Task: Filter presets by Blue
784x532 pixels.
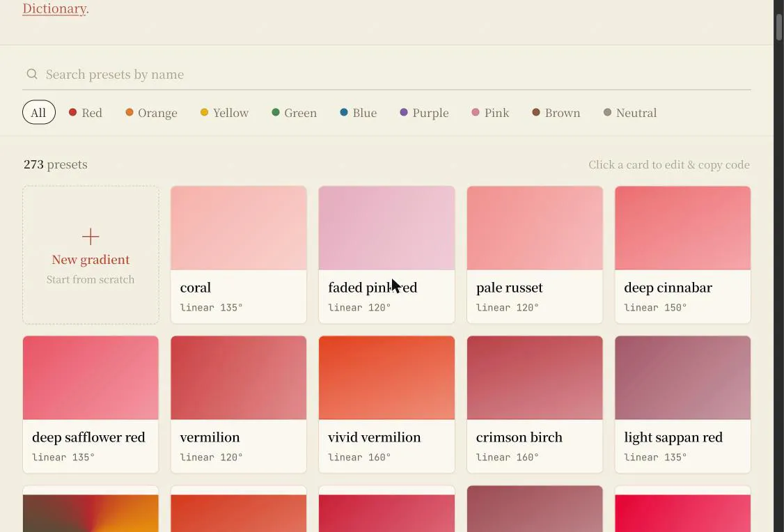Action: click(x=359, y=113)
